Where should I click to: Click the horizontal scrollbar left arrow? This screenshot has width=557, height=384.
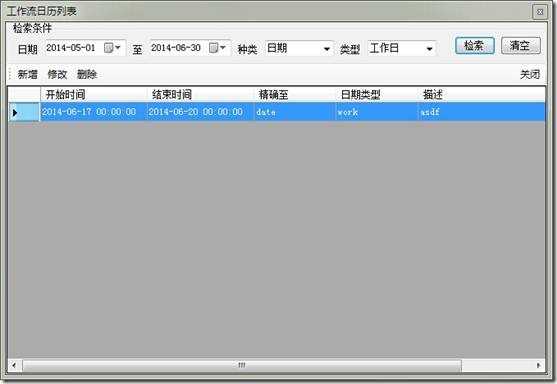15,365
